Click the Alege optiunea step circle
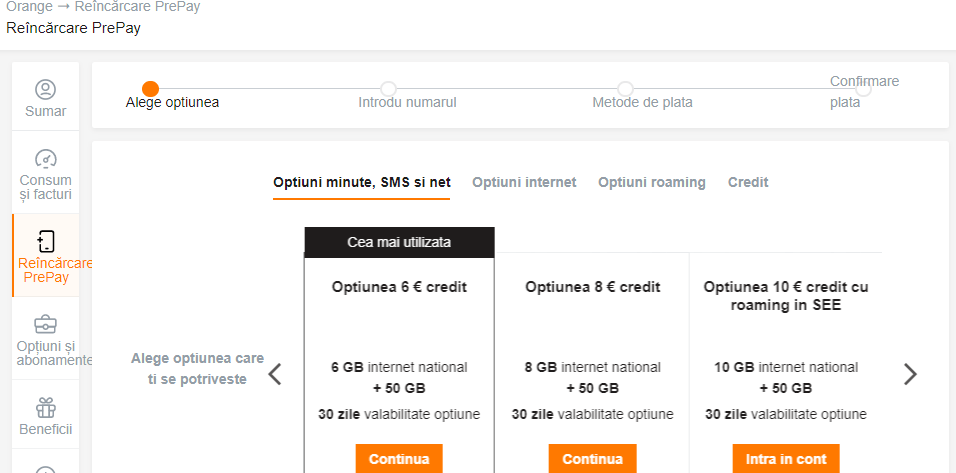The image size is (956, 473). [151, 89]
